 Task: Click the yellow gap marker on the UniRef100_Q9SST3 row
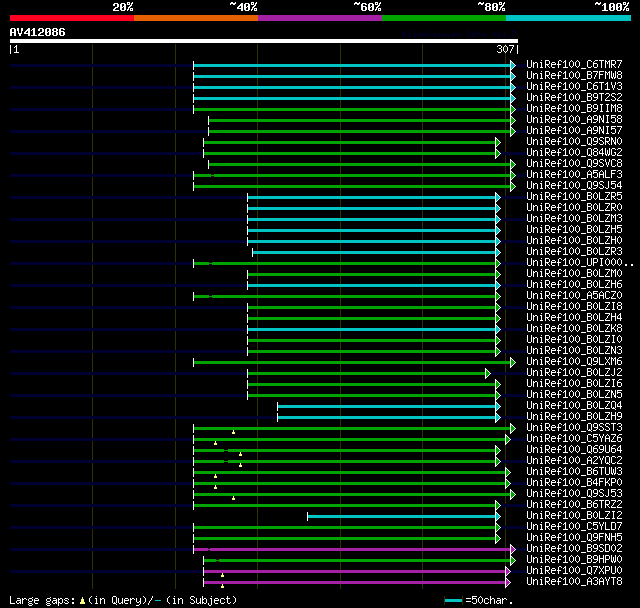coord(233,432)
